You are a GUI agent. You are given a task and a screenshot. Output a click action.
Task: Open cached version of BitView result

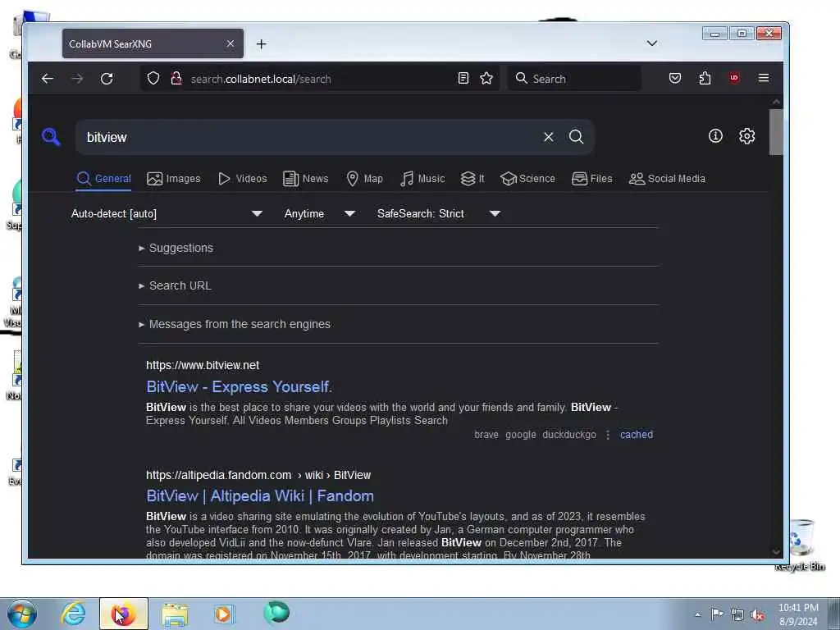click(637, 435)
